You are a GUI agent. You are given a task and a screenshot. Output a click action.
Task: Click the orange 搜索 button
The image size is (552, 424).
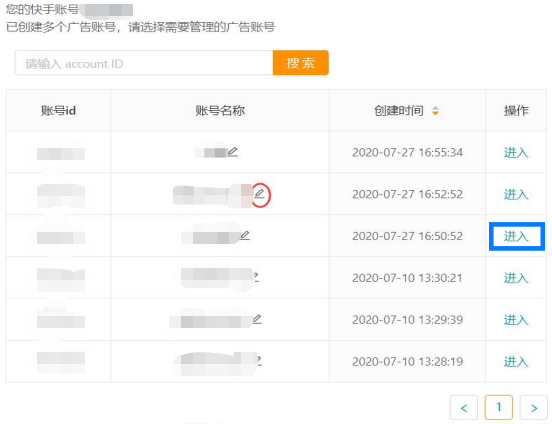pyautogui.click(x=301, y=63)
